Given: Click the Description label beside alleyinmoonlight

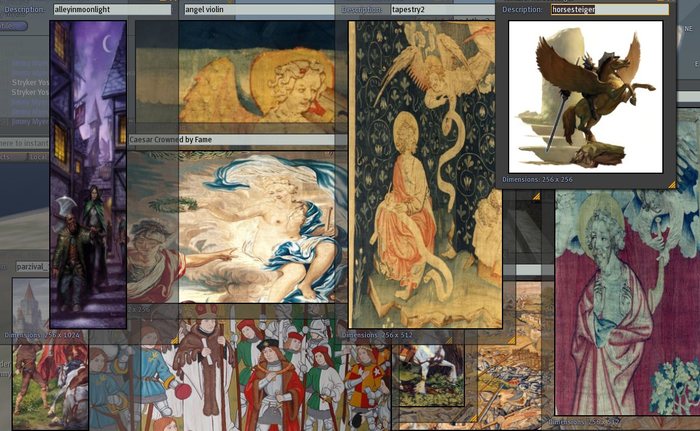Looking at the screenshot, I should tap(23, 9).
